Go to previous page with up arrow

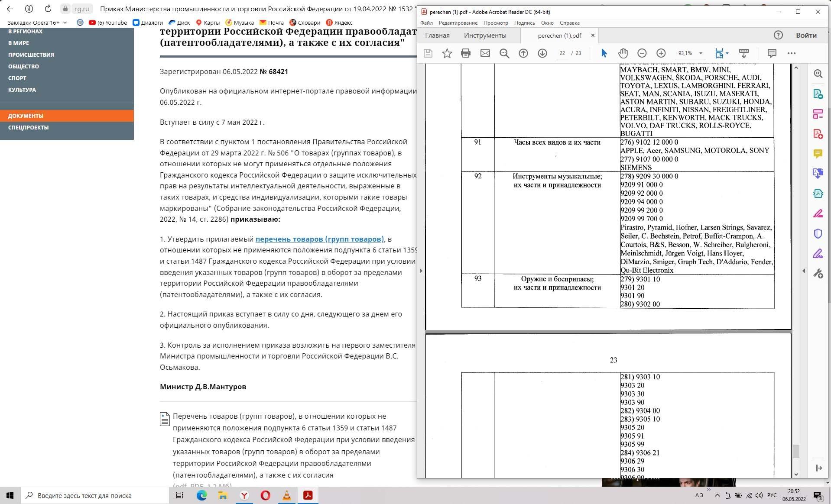(x=523, y=53)
